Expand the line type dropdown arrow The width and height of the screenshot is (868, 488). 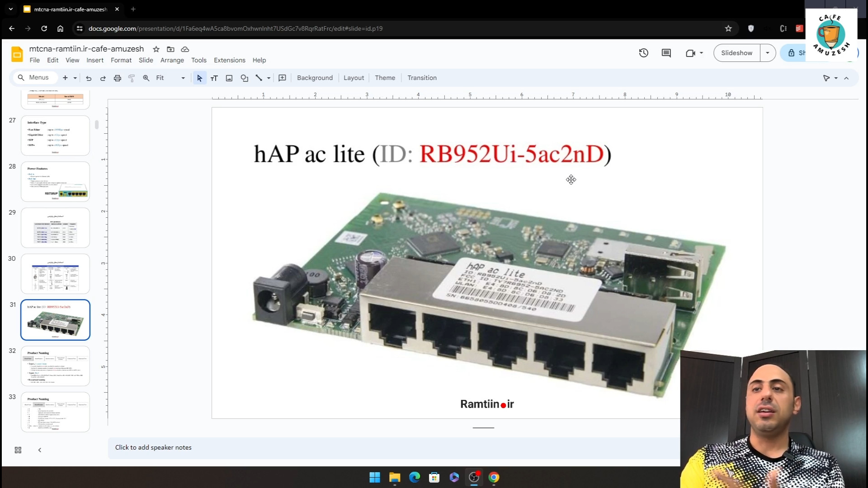click(x=269, y=78)
